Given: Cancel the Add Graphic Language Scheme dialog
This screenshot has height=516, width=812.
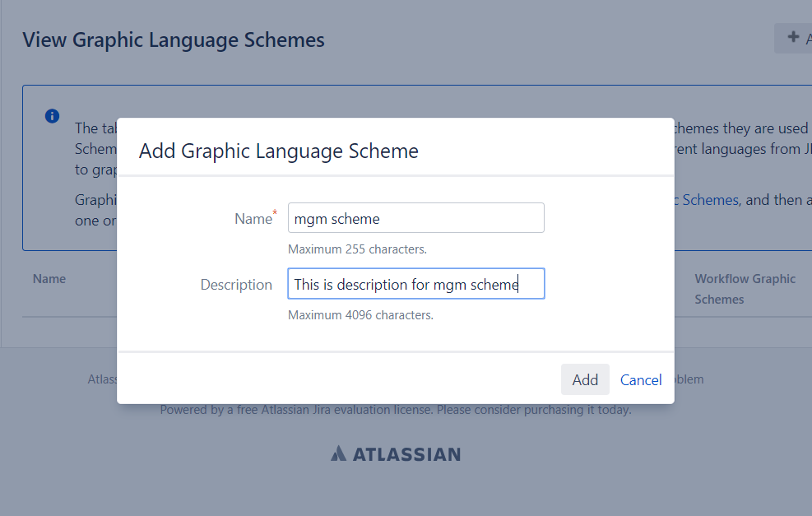Looking at the screenshot, I should pos(641,379).
